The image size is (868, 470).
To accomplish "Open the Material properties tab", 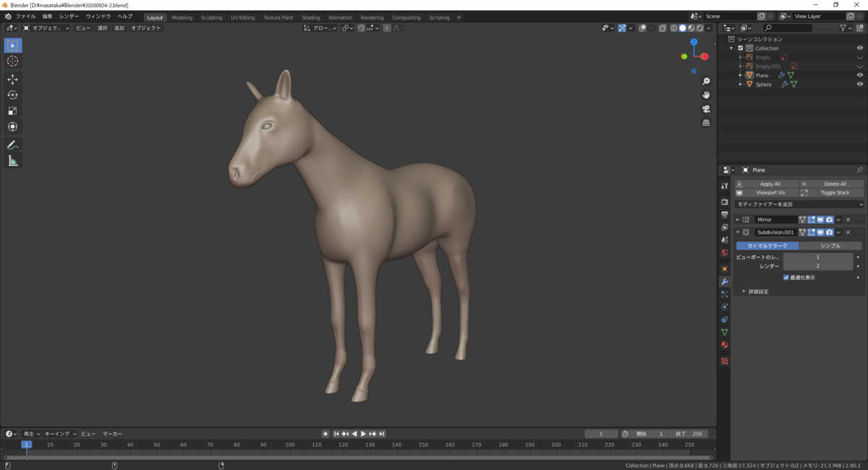I will pyautogui.click(x=725, y=345).
